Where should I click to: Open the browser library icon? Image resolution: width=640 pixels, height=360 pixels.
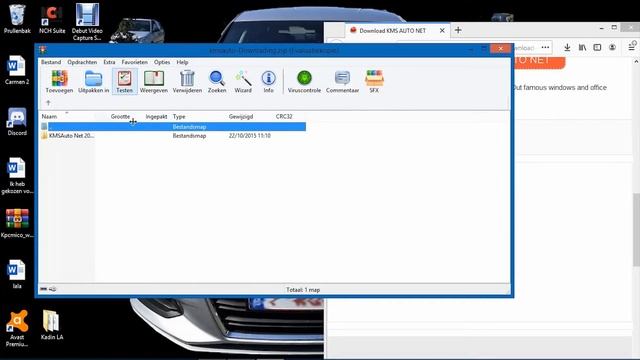582,47
